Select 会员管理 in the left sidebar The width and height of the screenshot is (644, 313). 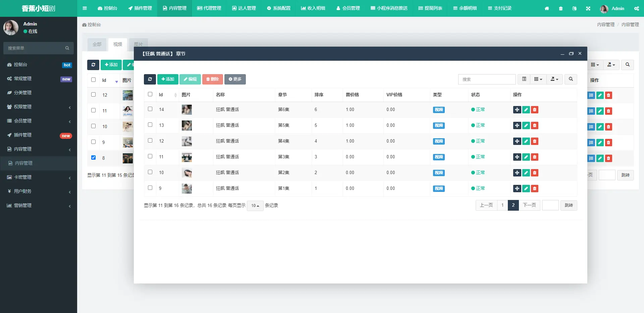click(22, 121)
